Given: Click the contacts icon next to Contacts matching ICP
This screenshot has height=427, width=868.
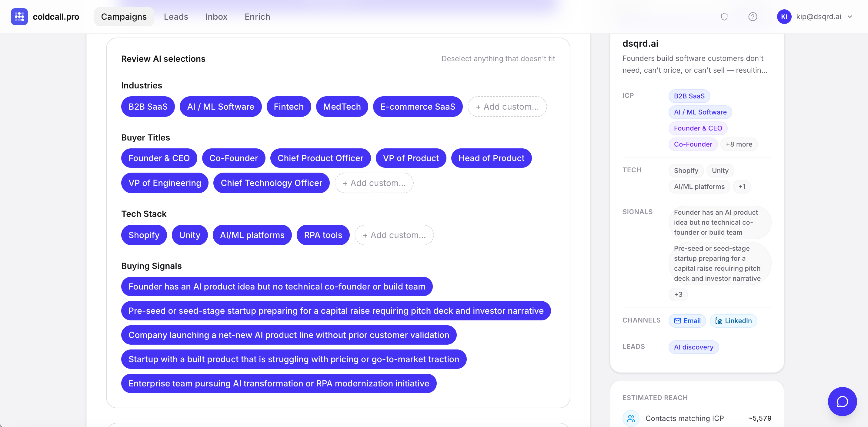Looking at the screenshot, I should click(631, 418).
